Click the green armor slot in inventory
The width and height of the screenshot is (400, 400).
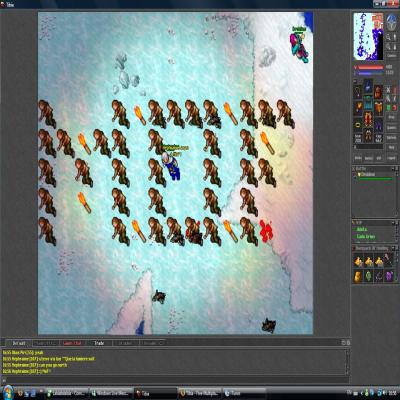[368, 102]
